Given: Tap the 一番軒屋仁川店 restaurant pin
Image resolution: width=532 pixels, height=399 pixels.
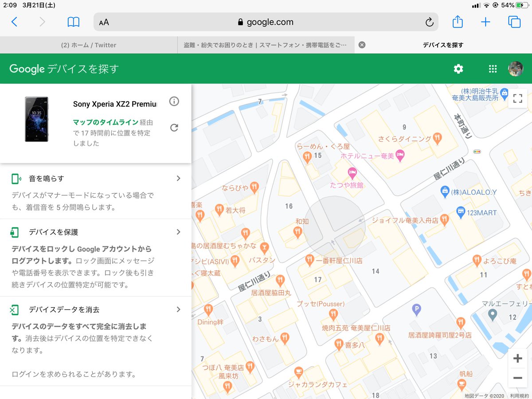Looking at the screenshot, I should (x=310, y=260).
